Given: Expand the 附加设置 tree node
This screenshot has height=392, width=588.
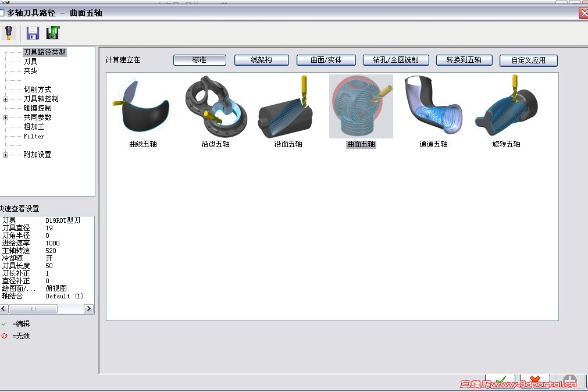Looking at the screenshot, I should 5,155.
